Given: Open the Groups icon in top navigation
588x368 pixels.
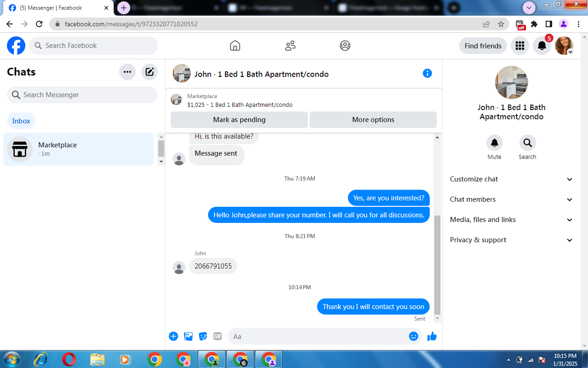Looking at the screenshot, I should pos(345,46).
